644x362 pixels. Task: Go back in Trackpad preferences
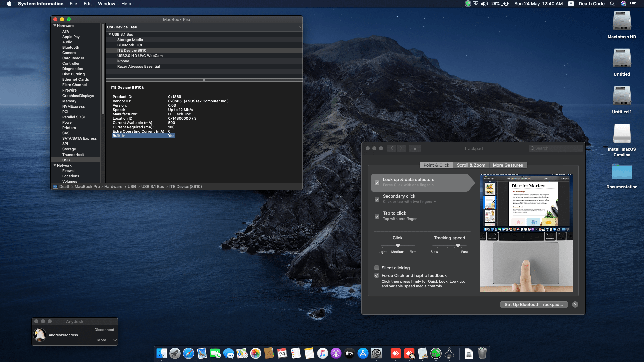tap(392, 148)
